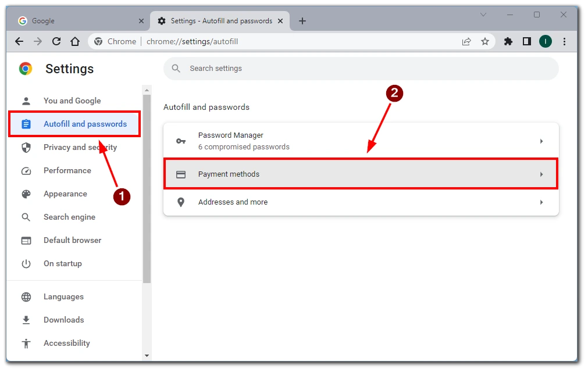Expand Password Manager with its arrow
588x372 pixels.
pos(541,141)
